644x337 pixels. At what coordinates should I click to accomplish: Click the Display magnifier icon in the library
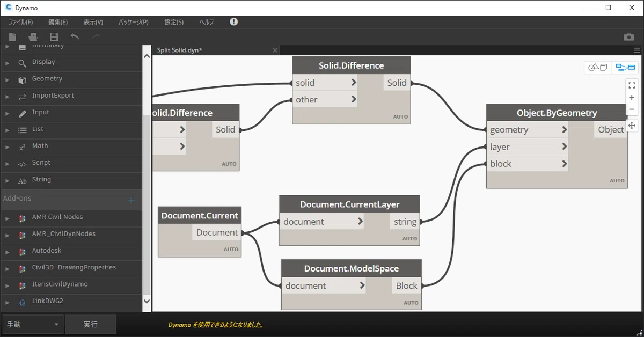tap(22, 63)
